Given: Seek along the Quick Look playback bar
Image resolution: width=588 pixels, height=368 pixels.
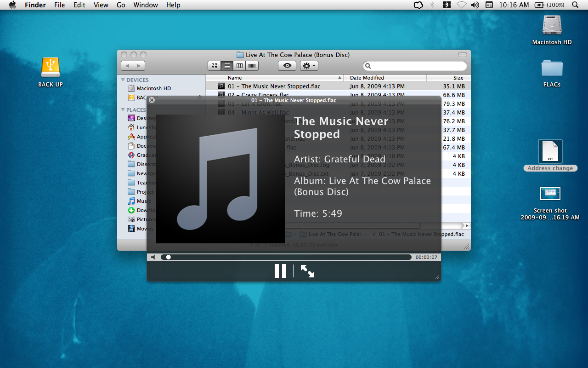Looking at the screenshot, I should 286,257.
